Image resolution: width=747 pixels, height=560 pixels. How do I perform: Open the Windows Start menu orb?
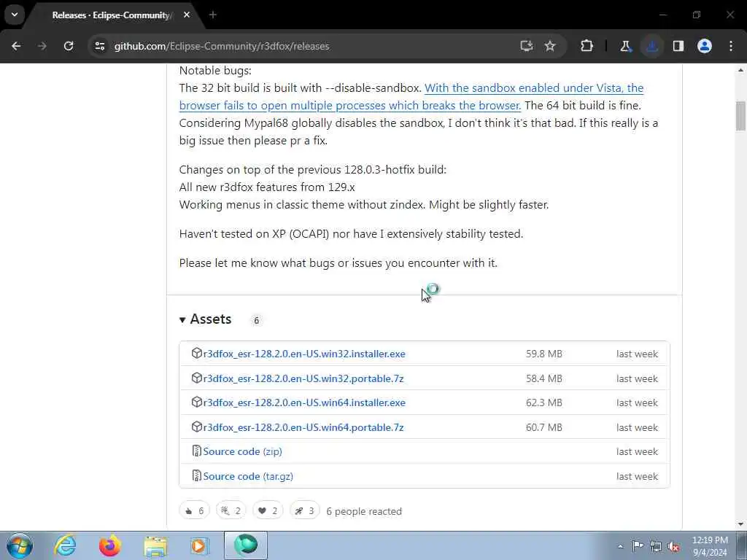[20, 545]
